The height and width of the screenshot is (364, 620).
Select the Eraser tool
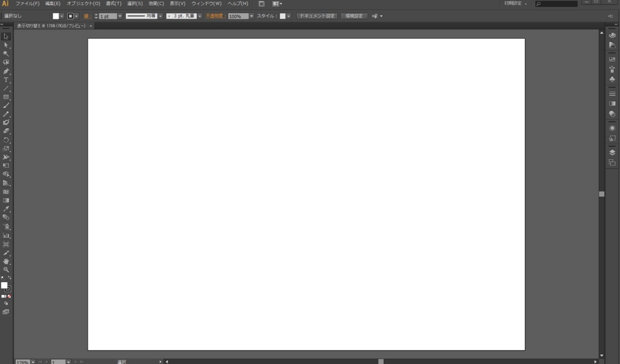(x=6, y=131)
